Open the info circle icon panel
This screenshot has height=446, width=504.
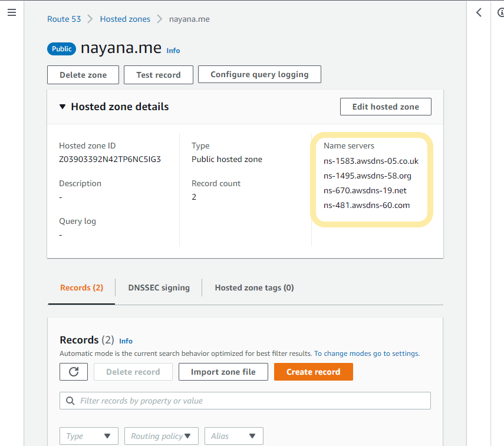(x=500, y=12)
